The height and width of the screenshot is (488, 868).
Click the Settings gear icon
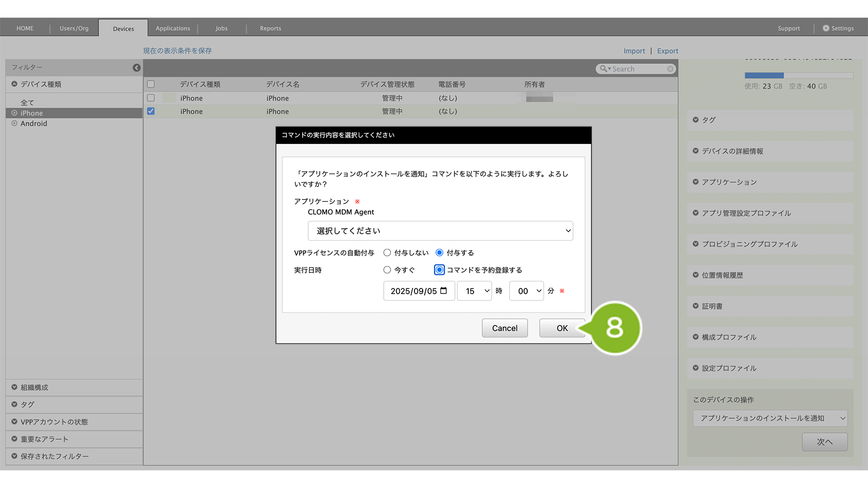click(x=826, y=28)
